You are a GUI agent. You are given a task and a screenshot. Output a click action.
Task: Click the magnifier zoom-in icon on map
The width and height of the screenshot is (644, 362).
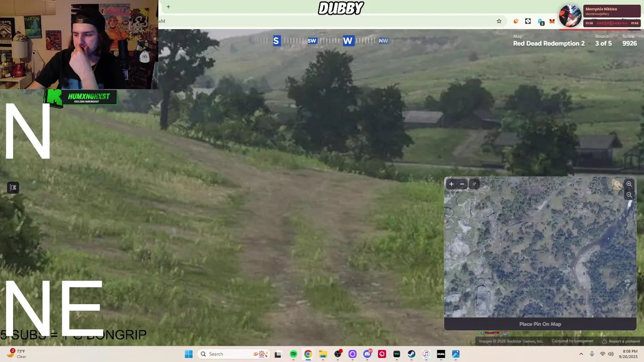[x=629, y=184]
